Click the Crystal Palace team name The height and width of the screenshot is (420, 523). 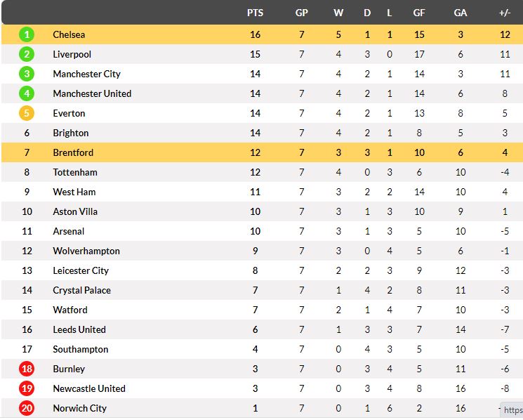coord(81,290)
